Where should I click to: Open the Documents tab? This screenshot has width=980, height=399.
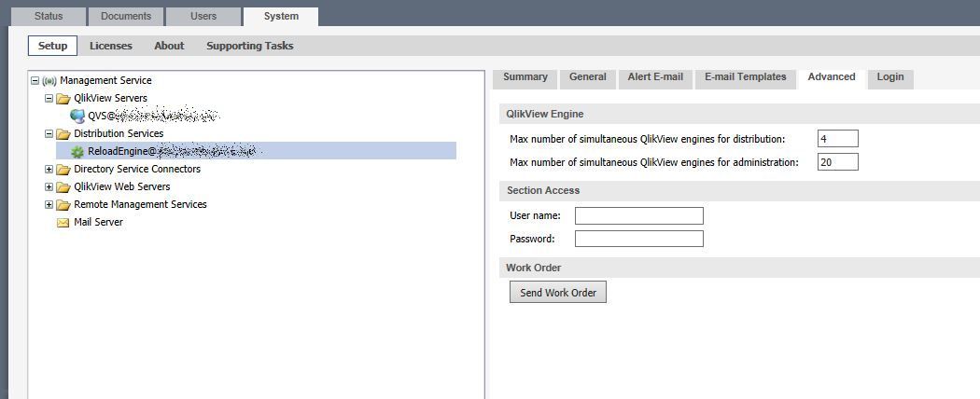pyautogui.click(x=126, y=16)
